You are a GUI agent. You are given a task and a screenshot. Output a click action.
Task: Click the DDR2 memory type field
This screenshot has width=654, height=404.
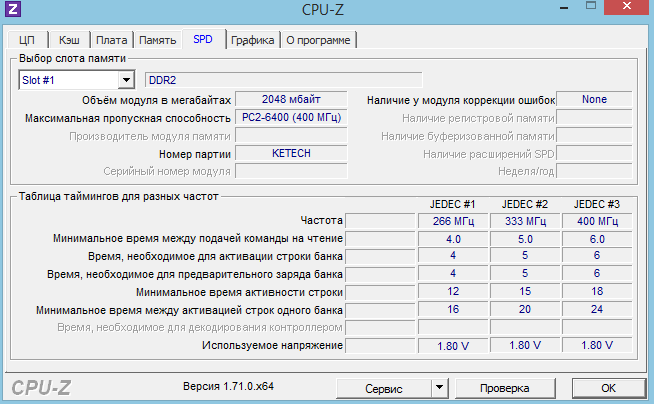tap(284, 80)
